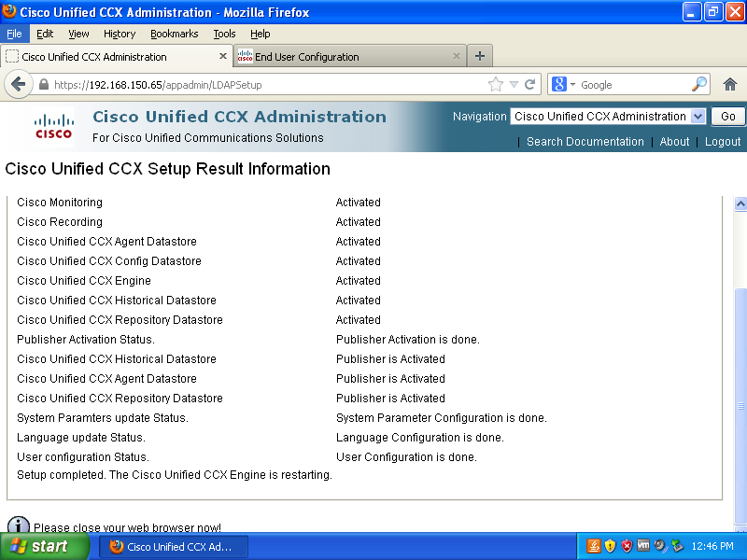Switch to End User Configuration tab
This screenshot has width=747, height=560.
pos(349,56)
